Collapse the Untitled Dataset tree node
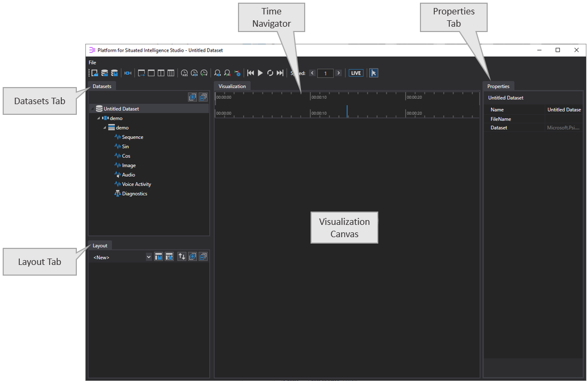Screen dimensions: 588x383 [92, 108]
